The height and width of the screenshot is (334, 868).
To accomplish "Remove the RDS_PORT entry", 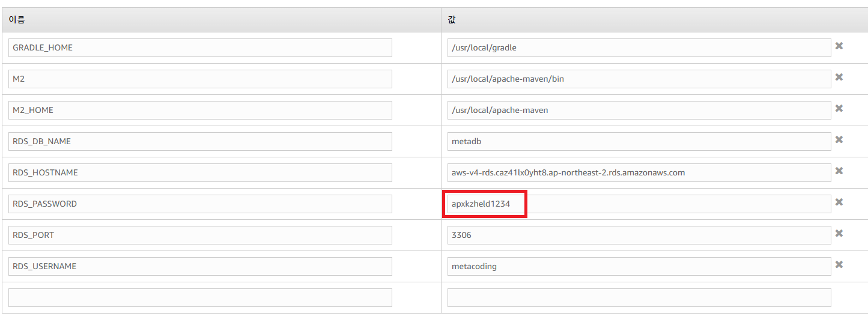I will [x=839, y=233].
